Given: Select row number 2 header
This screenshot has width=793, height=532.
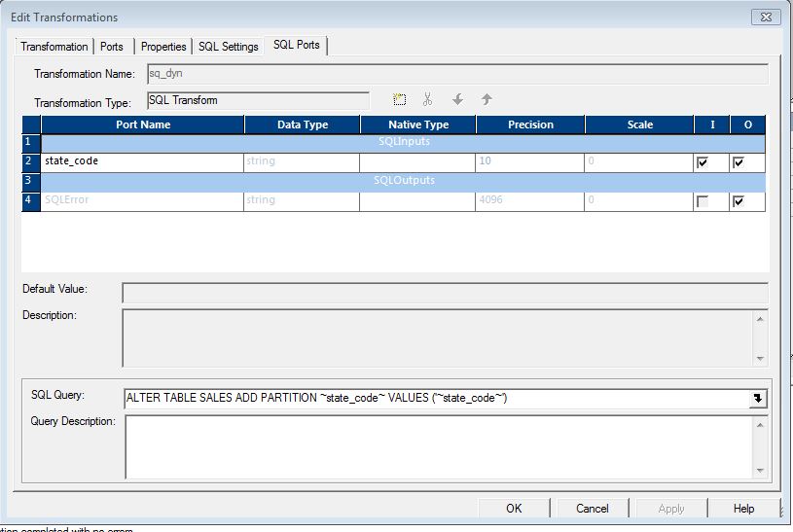Looking at the screenshot, I should click(31, 161).
